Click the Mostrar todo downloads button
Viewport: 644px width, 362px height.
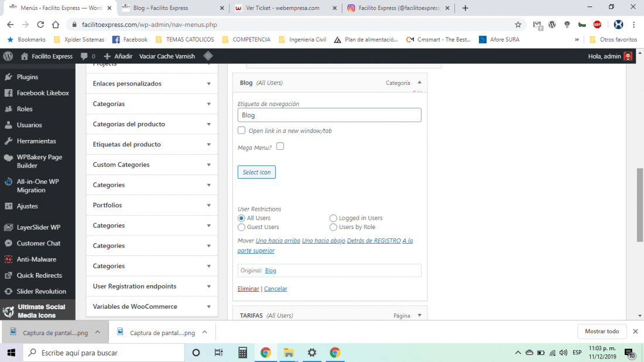click(602, 331)
